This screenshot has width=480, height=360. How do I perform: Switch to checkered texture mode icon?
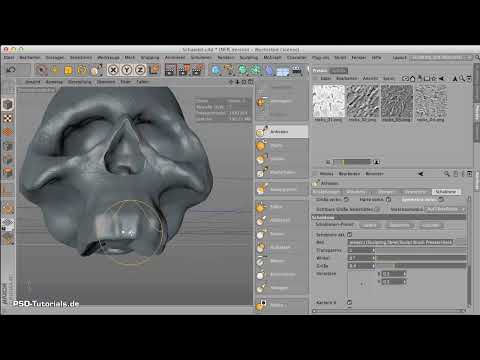(8, 118)
